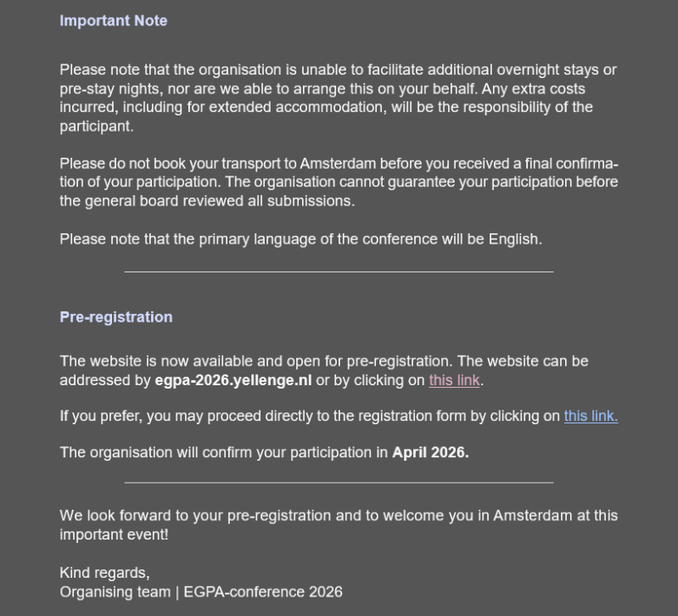Click the divider line below the April 2026 sentence
This screenshot has height=616, width=678.
coord(339,482)
